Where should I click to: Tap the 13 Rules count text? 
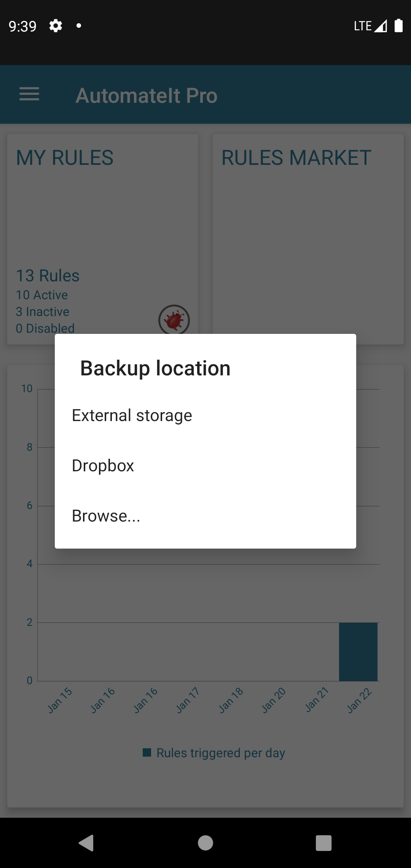(x=48, y=276)
